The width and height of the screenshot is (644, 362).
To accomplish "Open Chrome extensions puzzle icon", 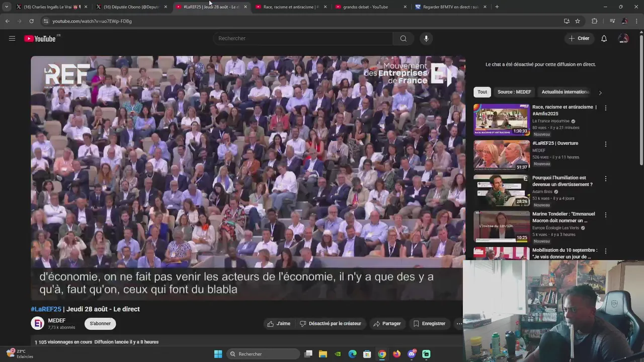I will (595, 21).
